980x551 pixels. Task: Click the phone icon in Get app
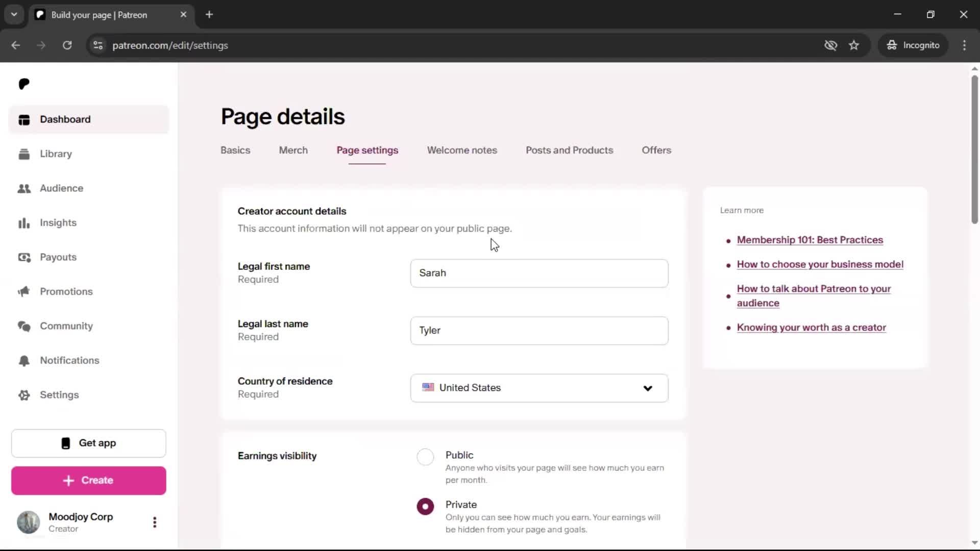coord(66,443)
